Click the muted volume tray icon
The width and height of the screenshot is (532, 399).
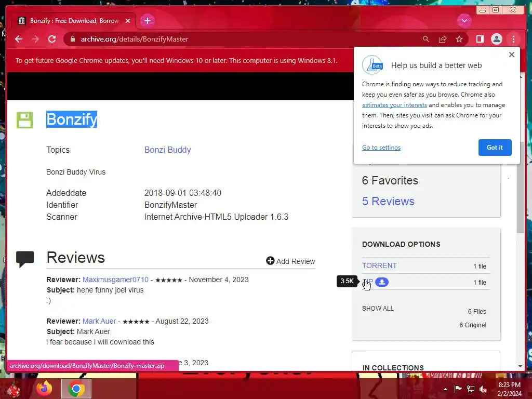click(x=483, y=389)
